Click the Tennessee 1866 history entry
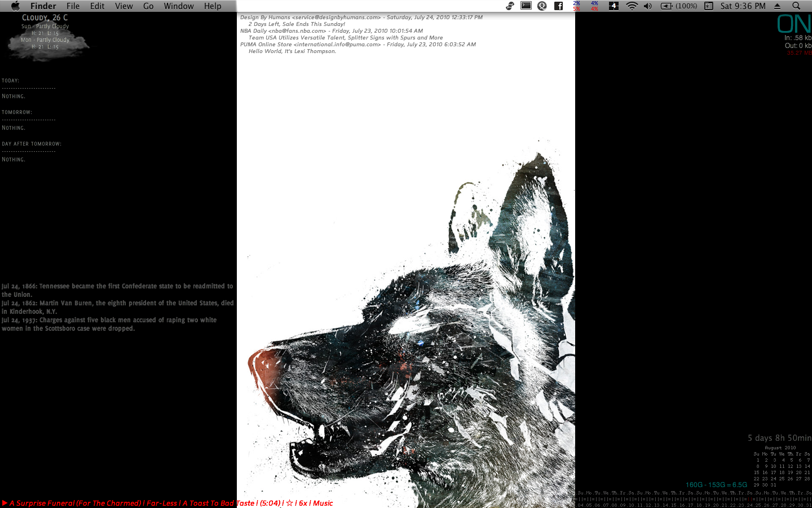This screenshot has width=812, height=508. coord(117,290)
